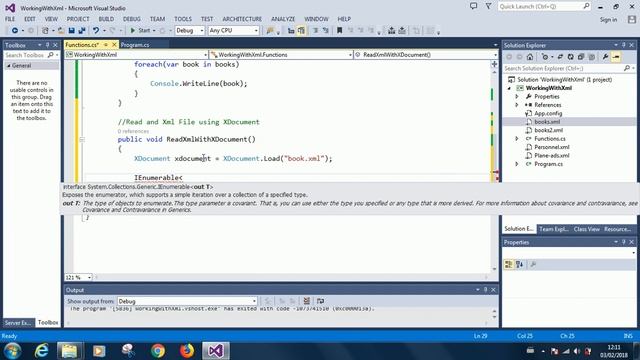Open File Explorer from taskbar
Screen dimensions: 640x360
(69, 351)
